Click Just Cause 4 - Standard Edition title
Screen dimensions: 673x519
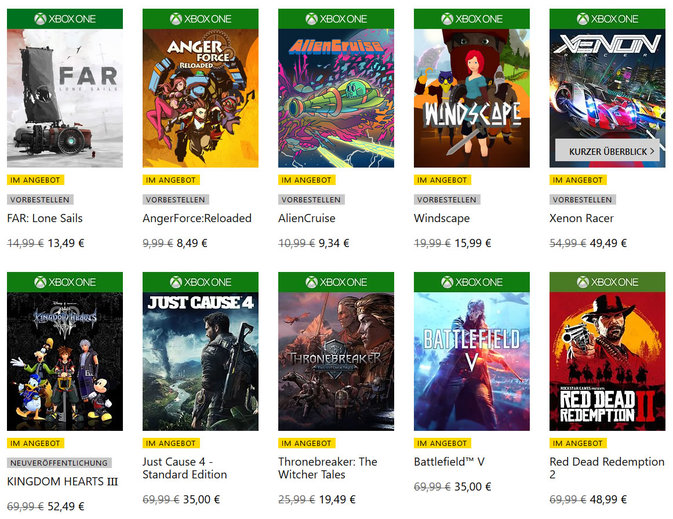[185, 468]
